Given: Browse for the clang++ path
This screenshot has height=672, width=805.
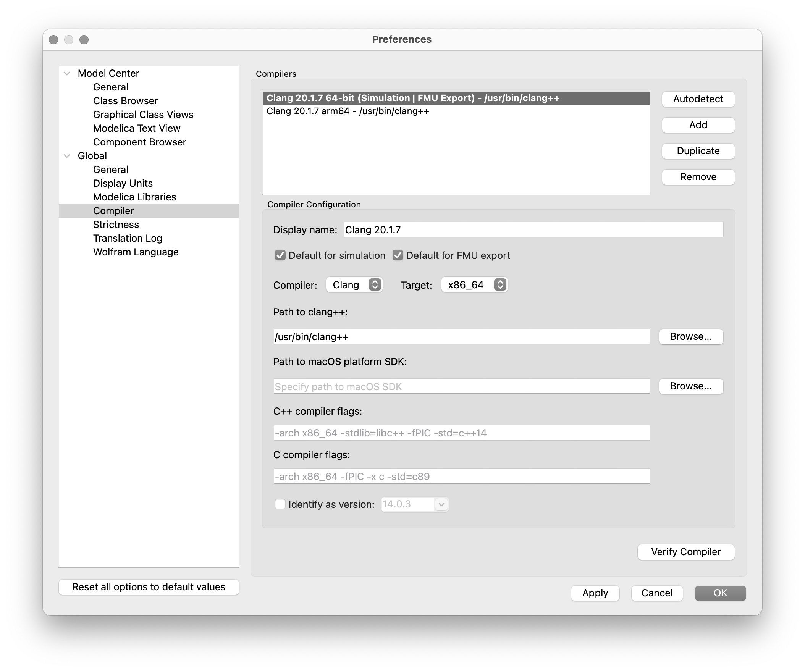Looking at the screenshot, I should coord(691,337).
